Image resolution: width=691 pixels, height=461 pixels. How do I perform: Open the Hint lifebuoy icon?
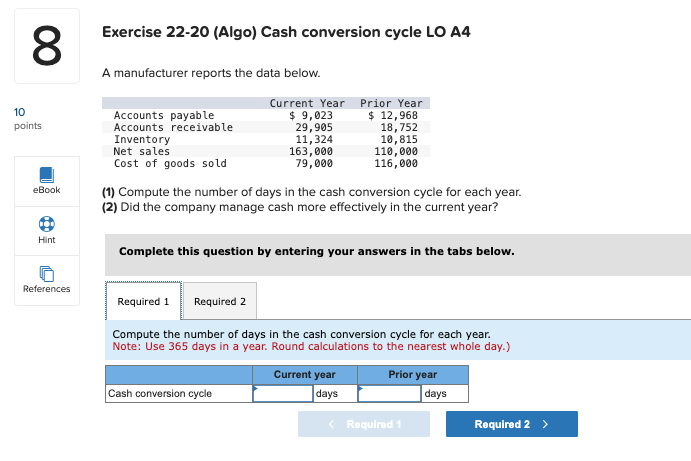[47, 224]
